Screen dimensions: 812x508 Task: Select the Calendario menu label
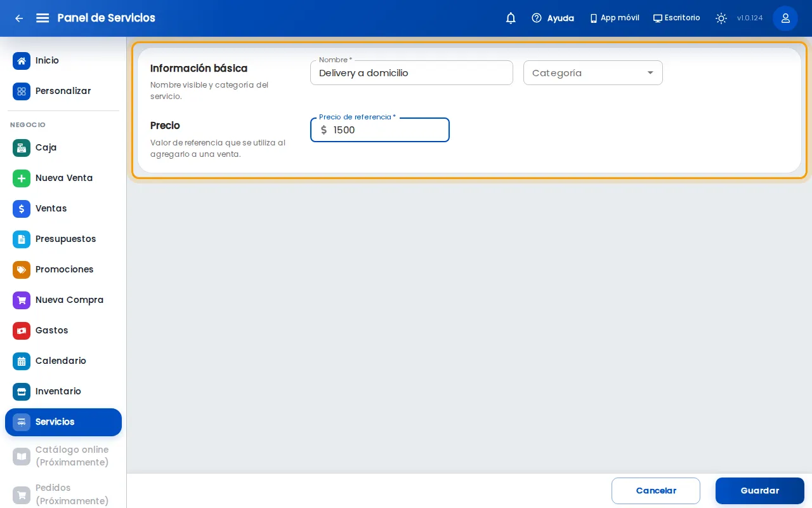[61, 361]
